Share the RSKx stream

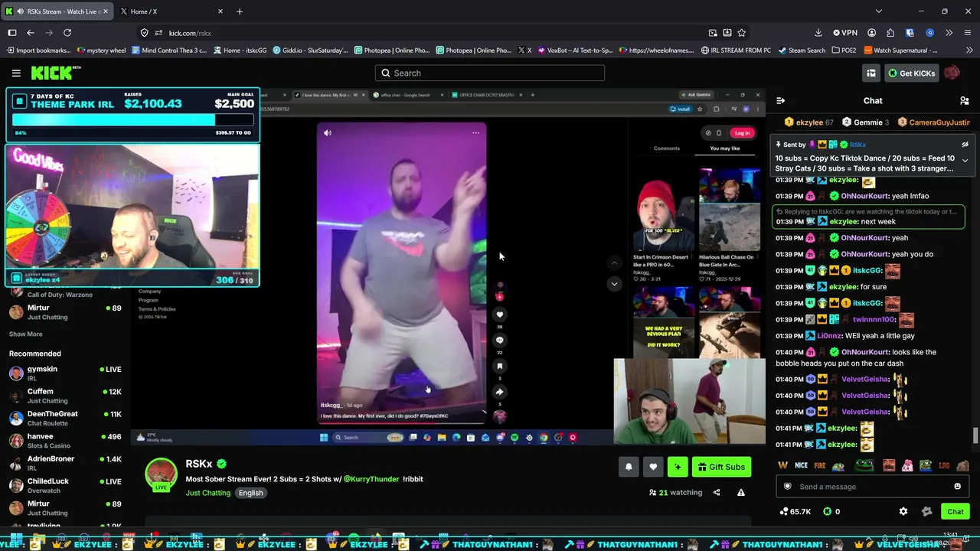point(717,493)
